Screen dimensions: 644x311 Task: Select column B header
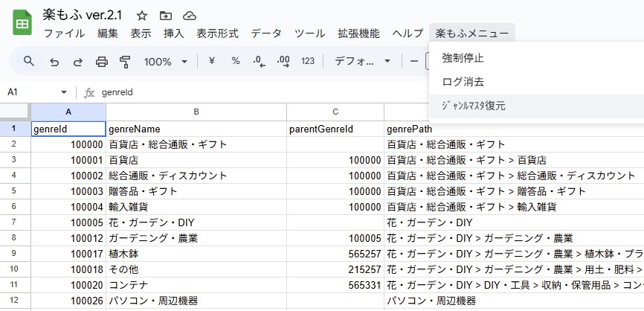(x=196, y=112)
